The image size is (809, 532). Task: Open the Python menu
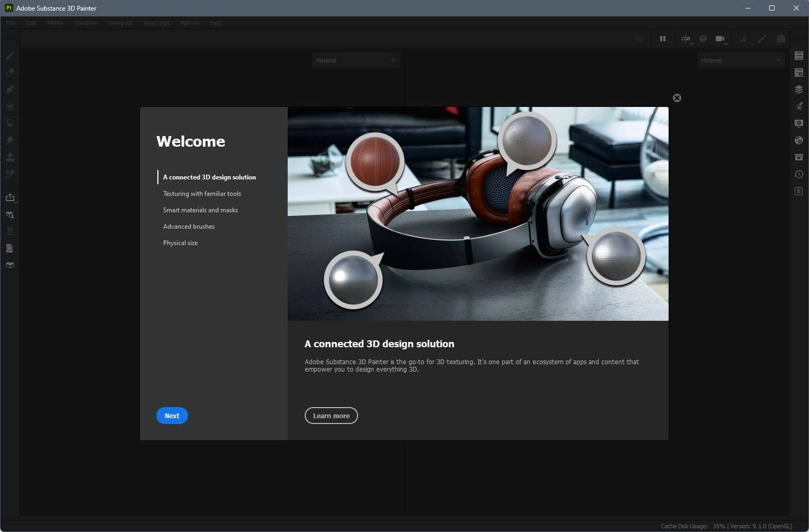click(190, 23)
